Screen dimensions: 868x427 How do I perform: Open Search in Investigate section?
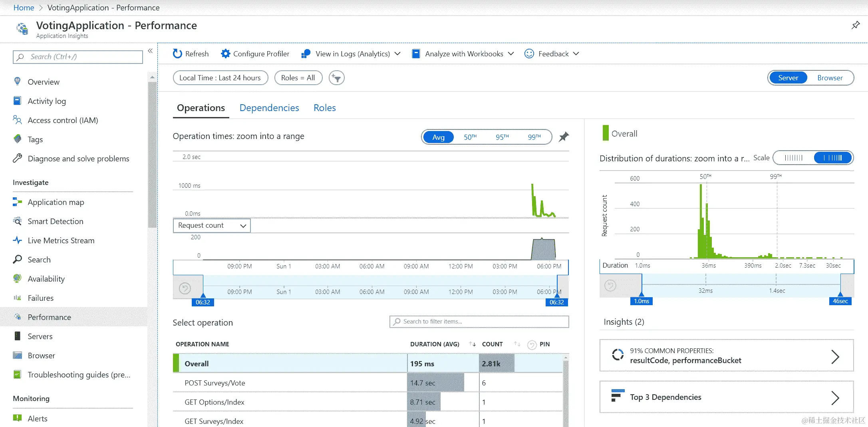39,260
